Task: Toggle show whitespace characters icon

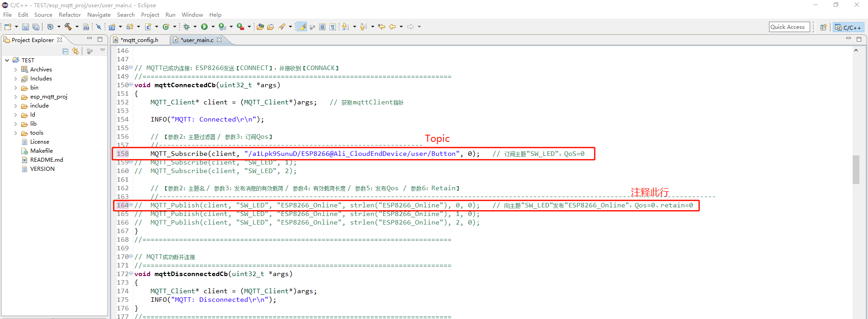Action: click(x=333, y=27)
